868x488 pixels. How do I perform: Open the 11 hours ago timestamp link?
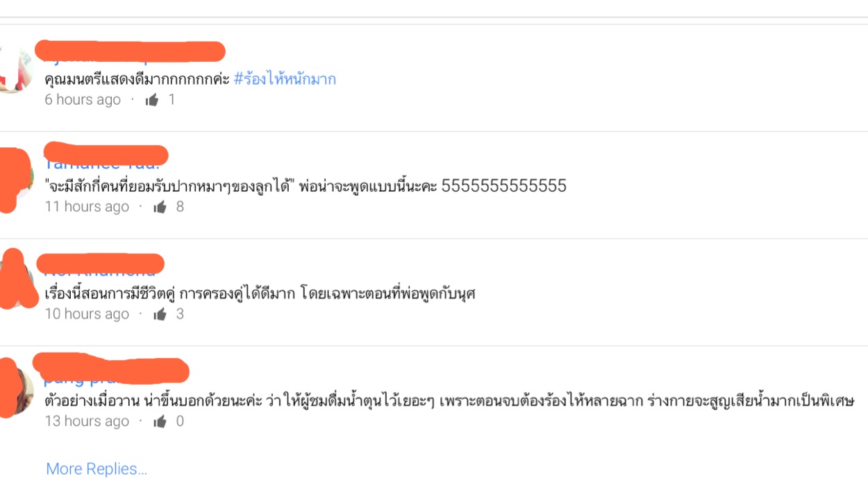[x=87, y=207]
